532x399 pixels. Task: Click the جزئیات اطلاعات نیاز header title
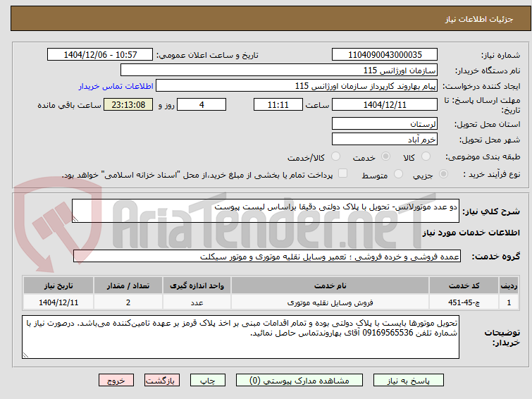[x=479, y=19]
